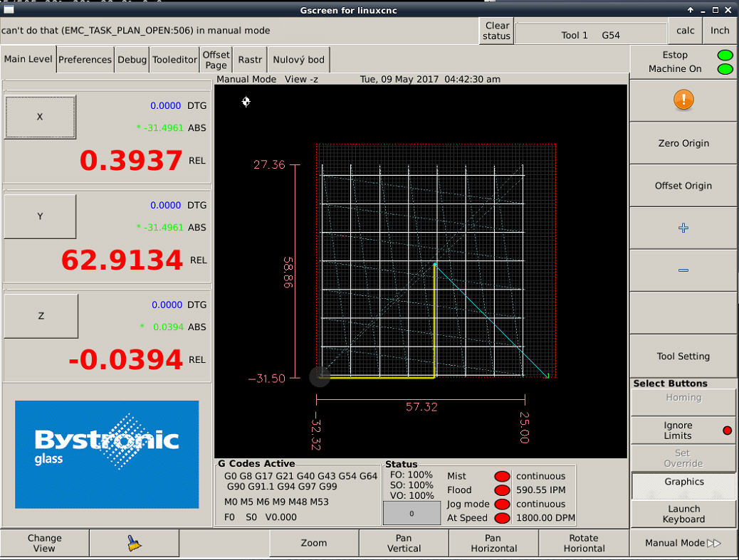Expand the Manual Mode selector
Image resolution: width=739 pixels, height=560 pixels.
[683, 543]
